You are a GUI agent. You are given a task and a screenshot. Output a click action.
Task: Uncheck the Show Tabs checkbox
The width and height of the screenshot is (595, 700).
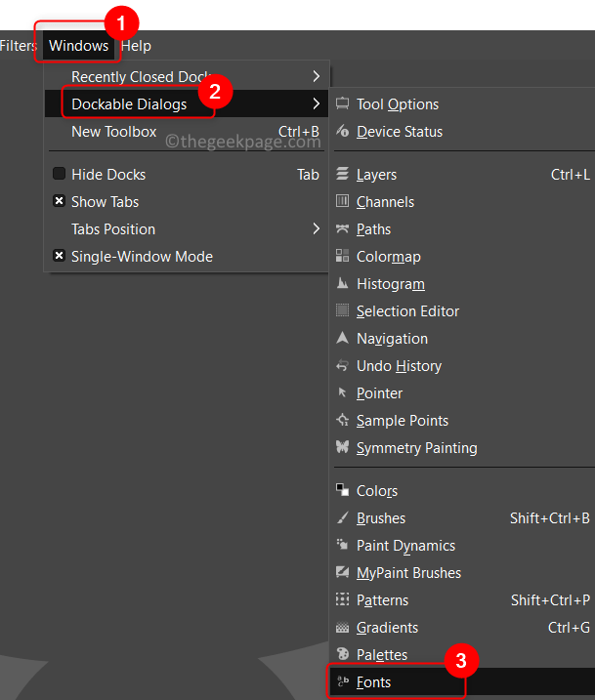(59, 201)
